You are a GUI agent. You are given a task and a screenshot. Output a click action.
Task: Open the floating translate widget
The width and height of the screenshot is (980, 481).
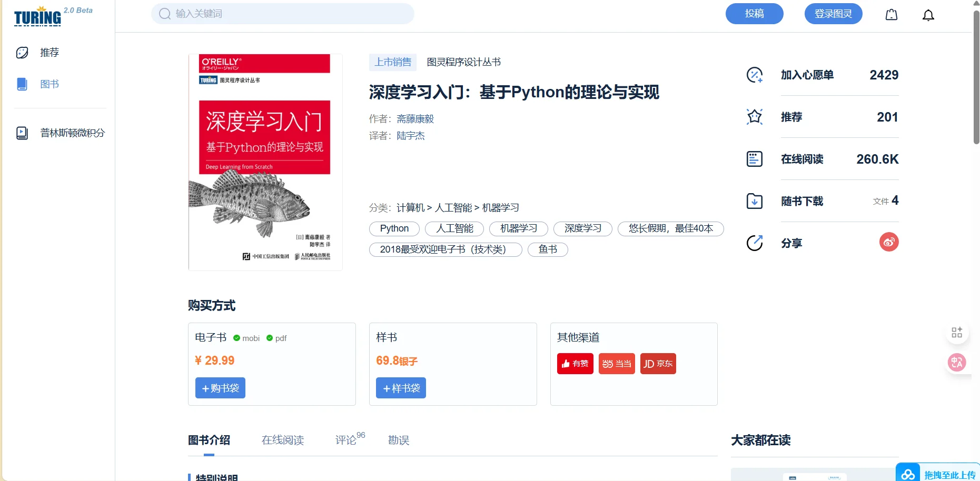point(957,363)
